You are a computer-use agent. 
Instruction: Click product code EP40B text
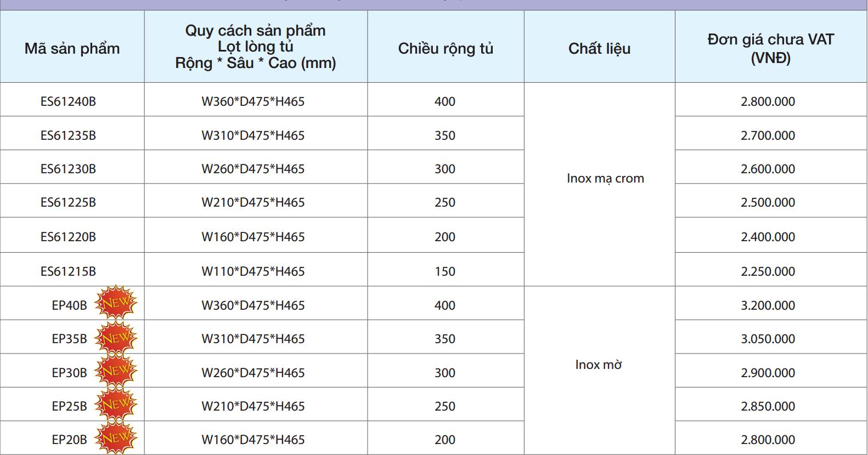(x=70, y=305)
